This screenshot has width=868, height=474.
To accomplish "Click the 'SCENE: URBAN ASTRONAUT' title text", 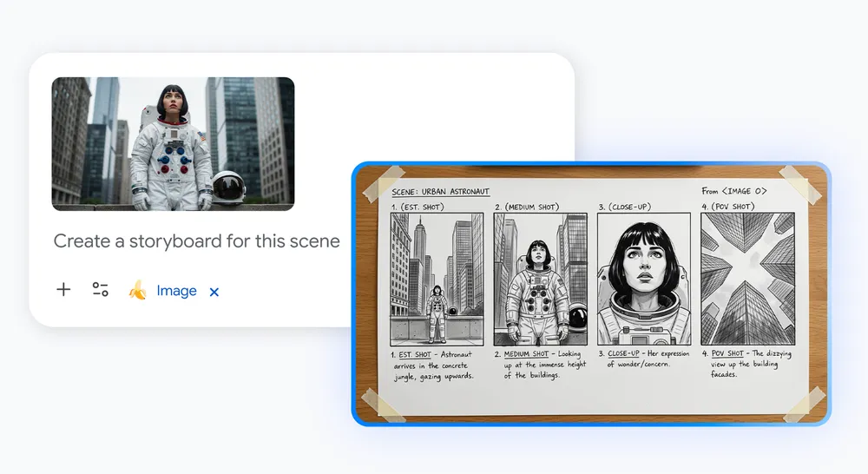I will pos(440,190).
